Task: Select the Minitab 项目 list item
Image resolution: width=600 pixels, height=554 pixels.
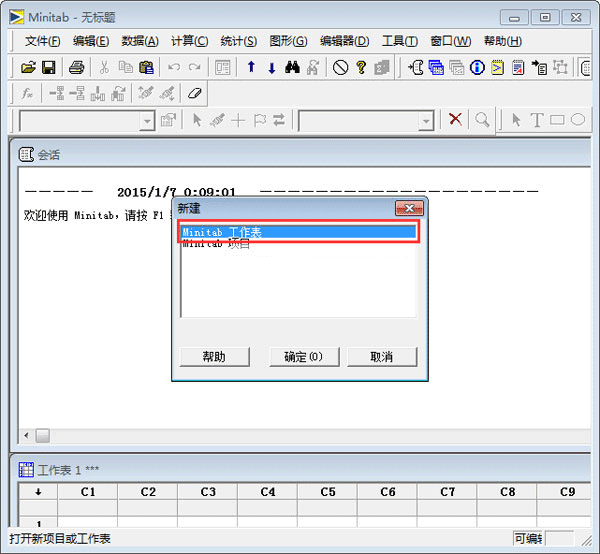Action: tap(298, 244)
